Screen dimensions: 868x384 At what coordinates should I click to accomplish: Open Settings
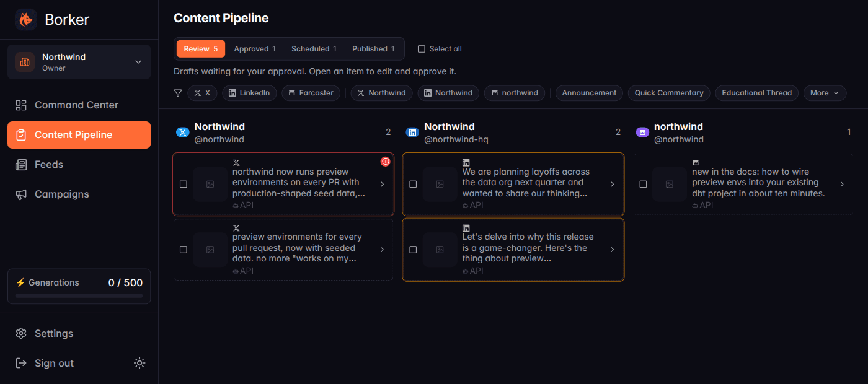click(x=79, y=333)
